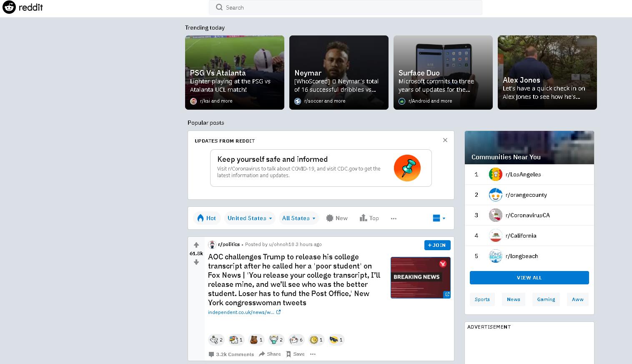The height and width of the screenshot is (364, 632).
Task: Open the r/politics subreddit link
Action: click(x=229, y=244)
